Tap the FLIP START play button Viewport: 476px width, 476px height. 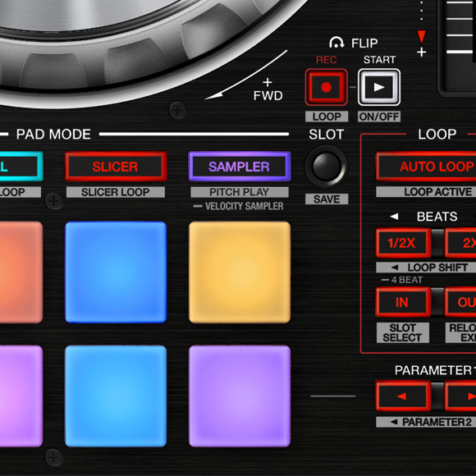pyautogui.click(x=379, y=87)
